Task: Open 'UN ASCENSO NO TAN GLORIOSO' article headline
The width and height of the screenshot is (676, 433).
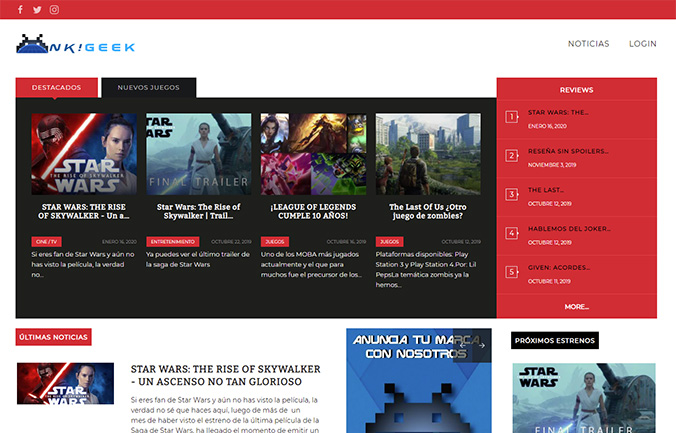Action: pos(225,375)
